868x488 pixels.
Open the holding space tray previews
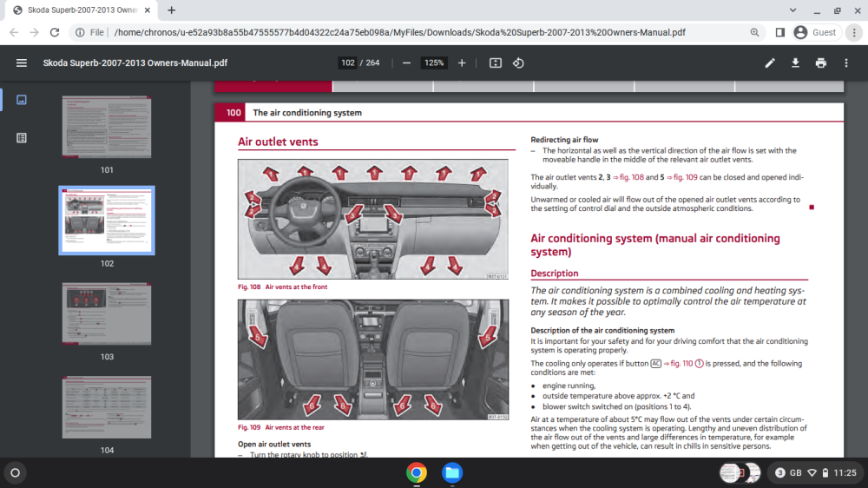740,473
